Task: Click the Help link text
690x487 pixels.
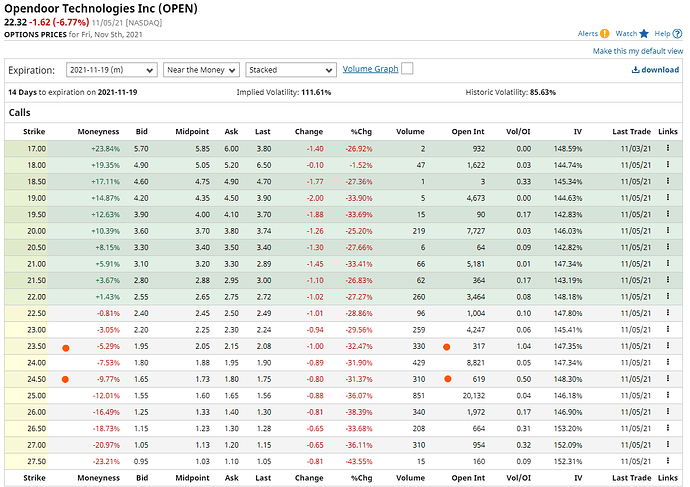Action: (662, 33)
